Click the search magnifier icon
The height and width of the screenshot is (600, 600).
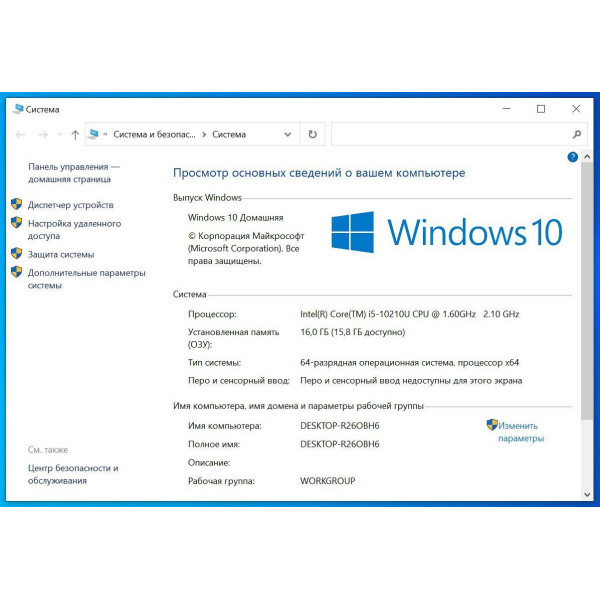pyautogui.click(x=577, y=134)
